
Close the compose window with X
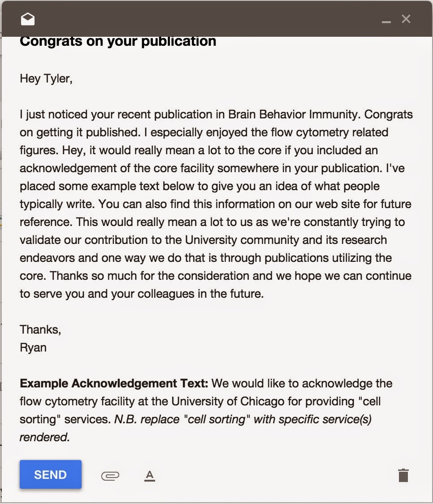(x=406, y=19)
